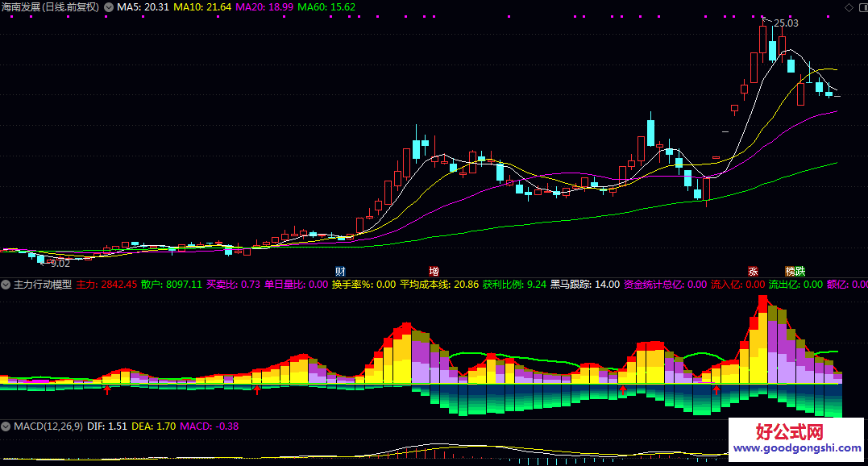Click the 海南发展 (日线,前复权) chart title
Image resolution: width=868 pixels, height=466 pixels.
51,7
